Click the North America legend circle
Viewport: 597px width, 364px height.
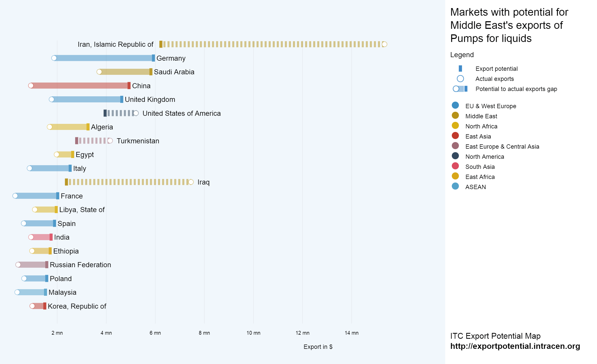455,156
